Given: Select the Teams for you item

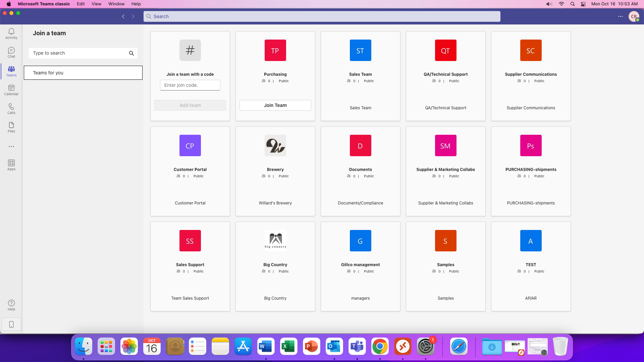Looking at the screenshot, I should click(83, 73).
